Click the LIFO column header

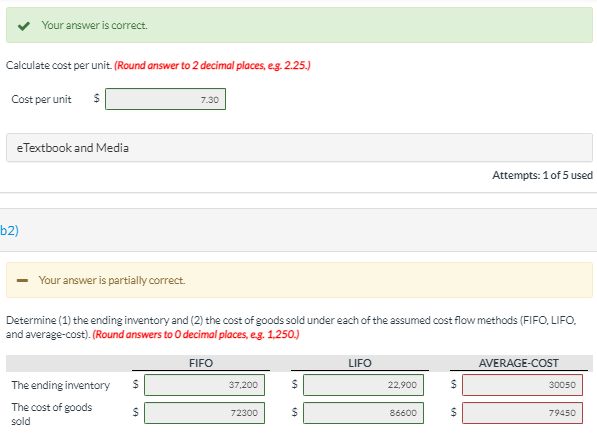coord(360,363)
